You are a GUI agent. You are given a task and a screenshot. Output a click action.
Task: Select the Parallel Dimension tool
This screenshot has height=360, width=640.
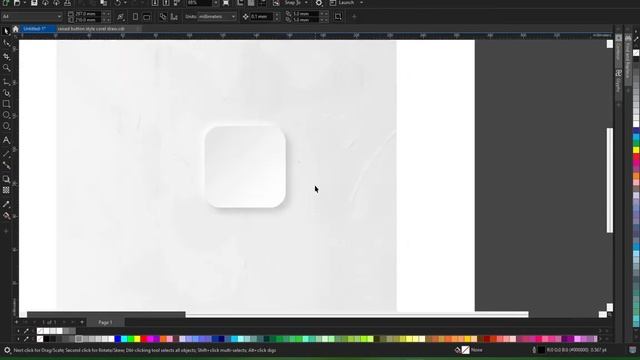[x=6, y=154]
